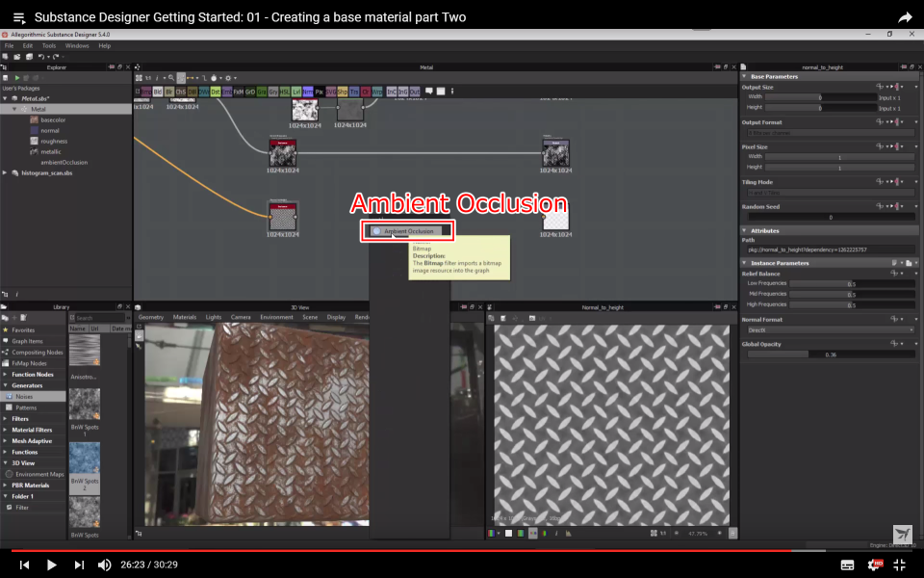
Task: Collapse the Metal.sbs package tree
Action: [x=6, y=98]
